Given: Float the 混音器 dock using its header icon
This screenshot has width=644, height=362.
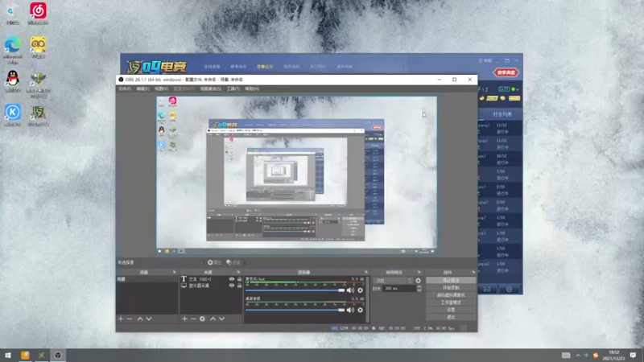Looking at the screenshot, I should click(x=366, y=272).
